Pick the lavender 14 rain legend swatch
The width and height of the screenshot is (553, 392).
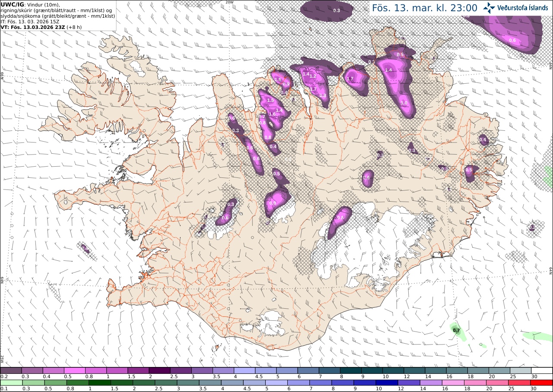(x=431, y=383)
